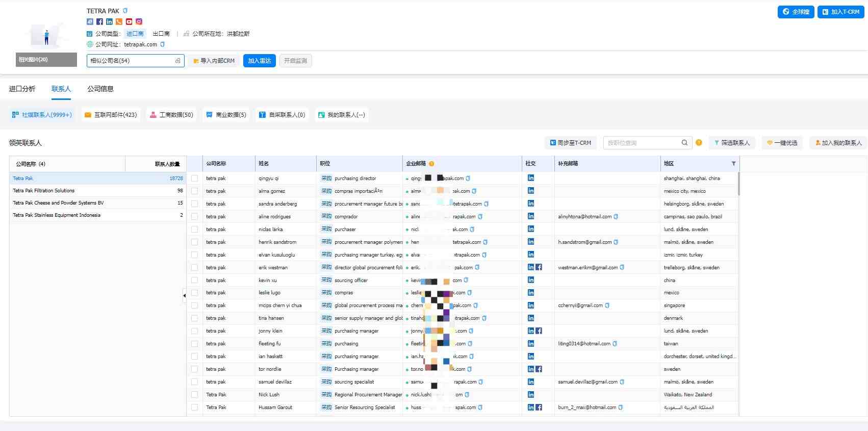Switch to the 公司信息 tab
The image size is (868, 431).
pos(100,89)
